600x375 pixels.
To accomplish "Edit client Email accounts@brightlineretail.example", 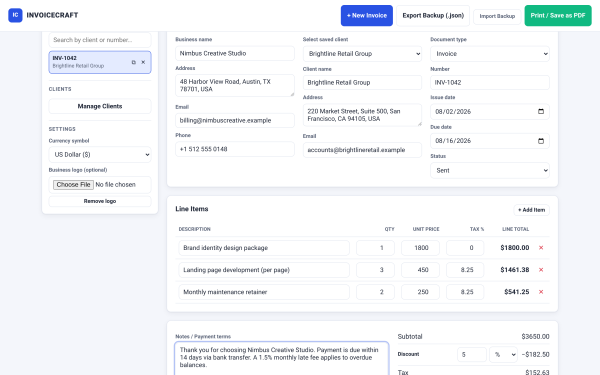I will pos(362,150).
